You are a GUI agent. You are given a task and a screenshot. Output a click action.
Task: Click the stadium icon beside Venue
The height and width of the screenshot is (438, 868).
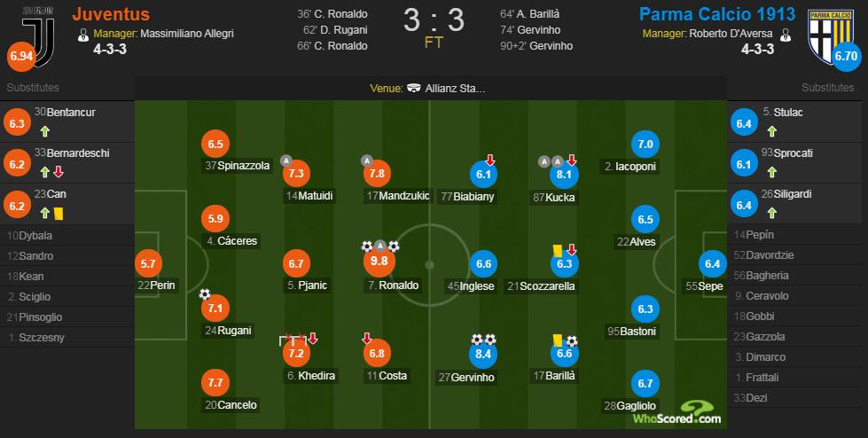tap(414, 89)
